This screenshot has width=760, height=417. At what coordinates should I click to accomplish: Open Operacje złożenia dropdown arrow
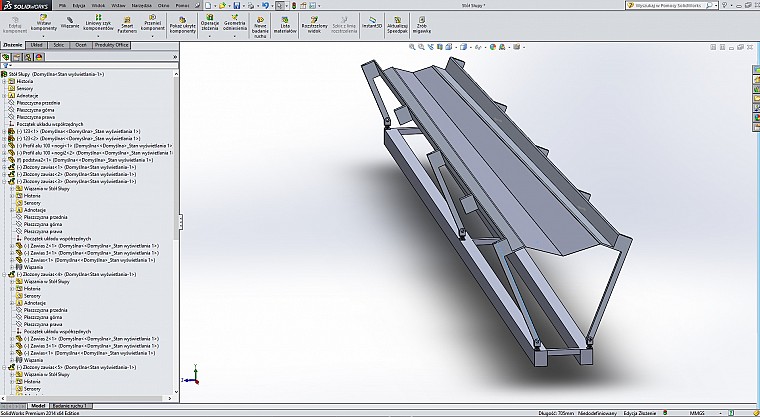point(210,36)
